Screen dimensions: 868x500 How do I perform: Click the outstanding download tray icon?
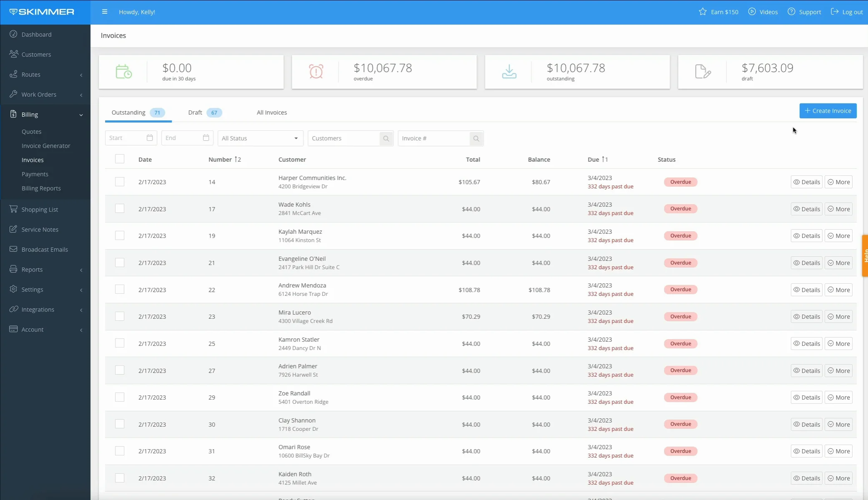point(509,71)
